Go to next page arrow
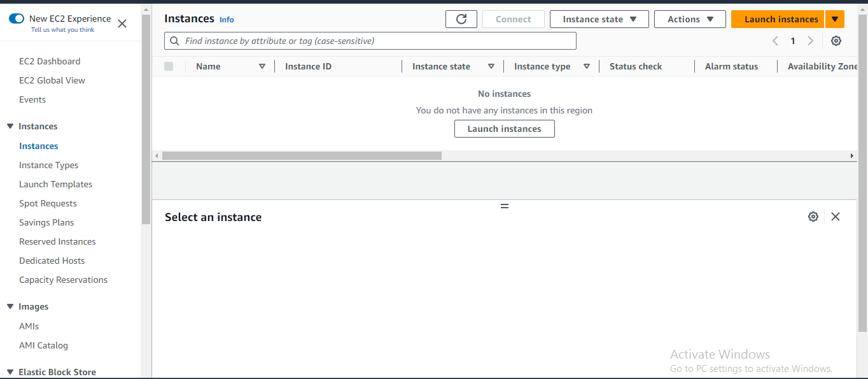This screenshot has height=379, width=868. coord(810,41)
